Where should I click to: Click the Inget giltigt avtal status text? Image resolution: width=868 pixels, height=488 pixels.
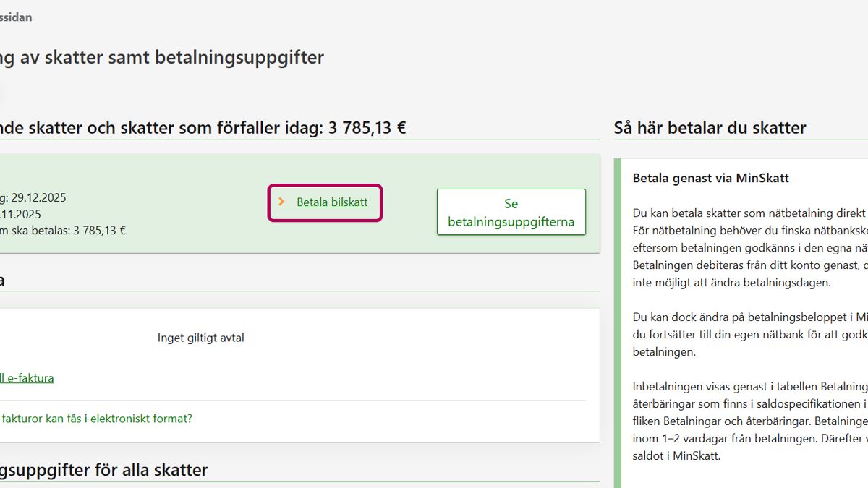click(200, 338)
